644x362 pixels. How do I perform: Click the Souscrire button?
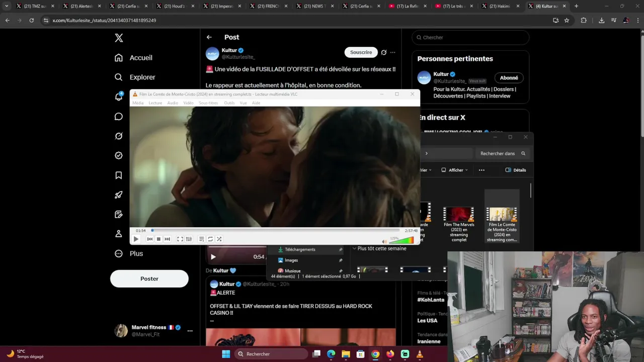361,52
